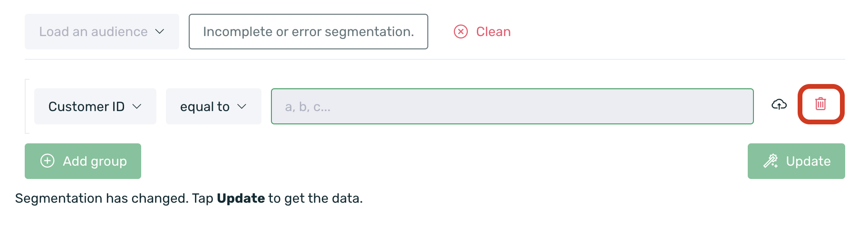Viewport: 868px width, 244px height.
Task: Click the plus icon in Add group
Action: point(48,161)
